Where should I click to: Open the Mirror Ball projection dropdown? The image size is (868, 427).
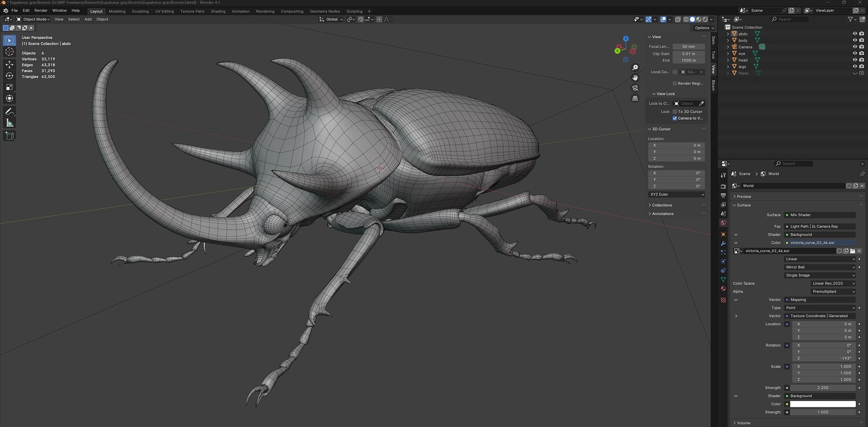coord(819,267)
